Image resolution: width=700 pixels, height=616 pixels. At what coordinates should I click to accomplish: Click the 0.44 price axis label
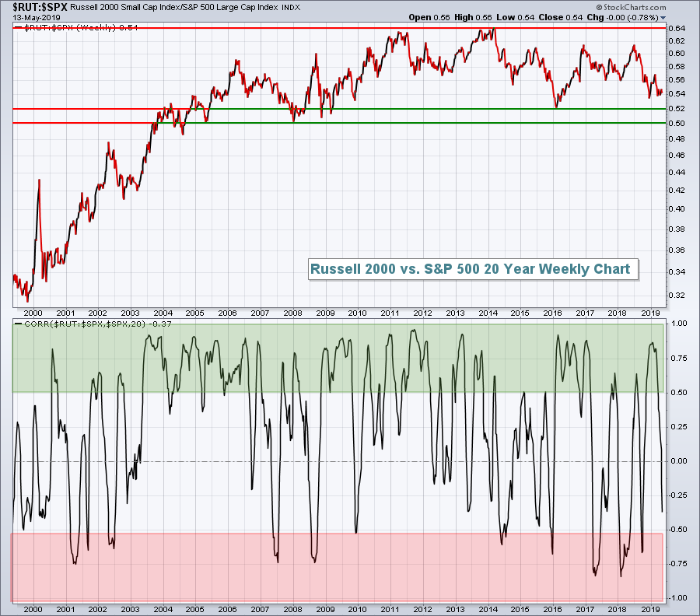(677, 173)
